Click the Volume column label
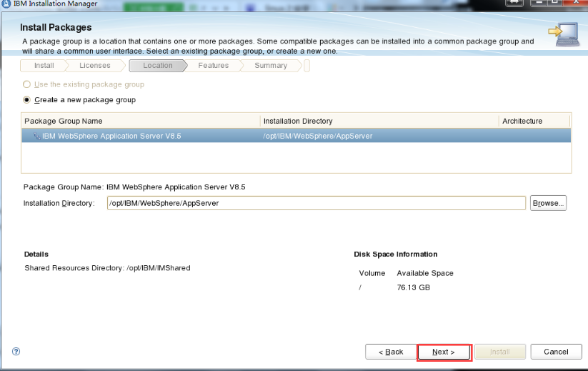Viewport: 588px width, 371px height. point(372,273)
